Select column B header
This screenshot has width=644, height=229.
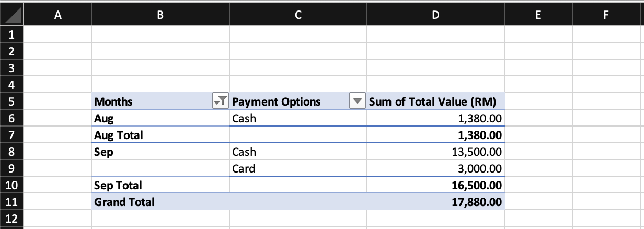(160, 15)
